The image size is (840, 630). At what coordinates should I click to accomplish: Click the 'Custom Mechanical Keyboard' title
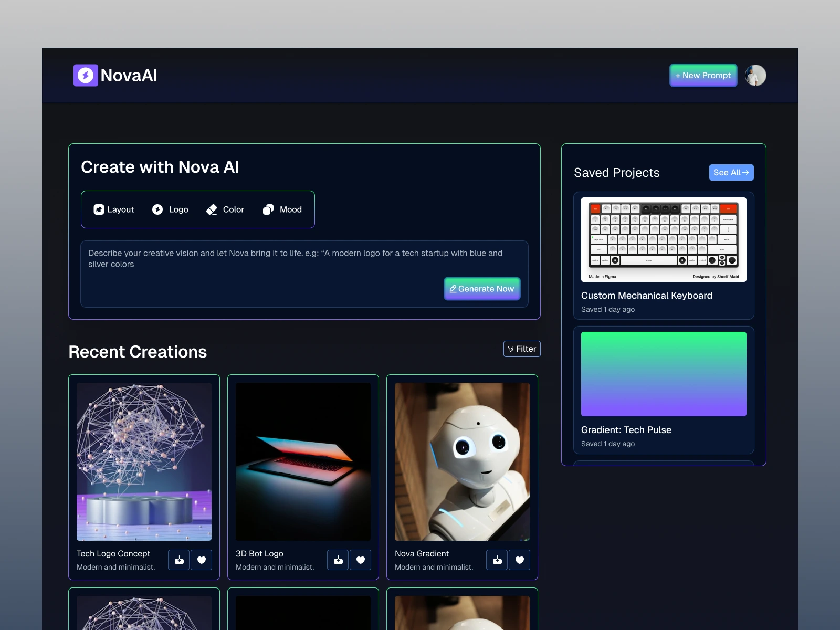tap(647, 296)
